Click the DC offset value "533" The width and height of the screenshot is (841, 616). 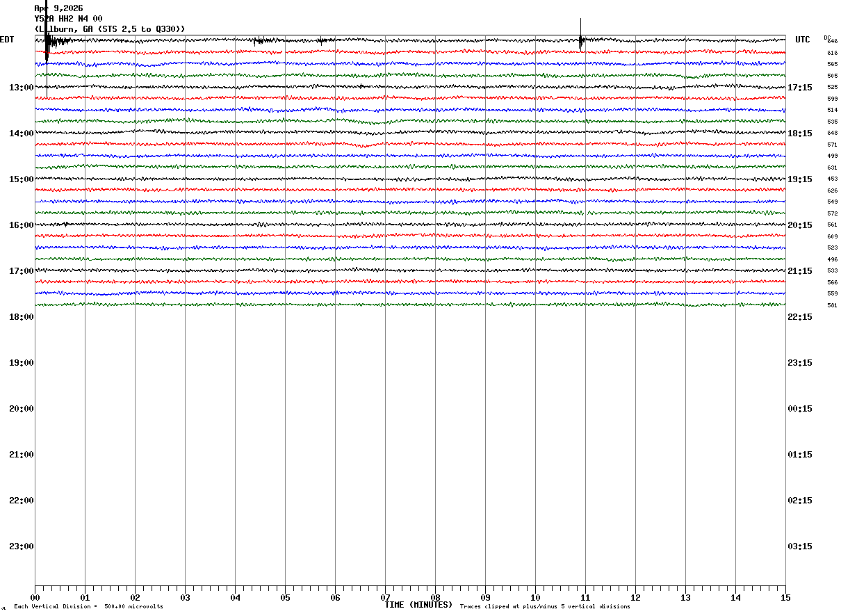tap(832, 270)
